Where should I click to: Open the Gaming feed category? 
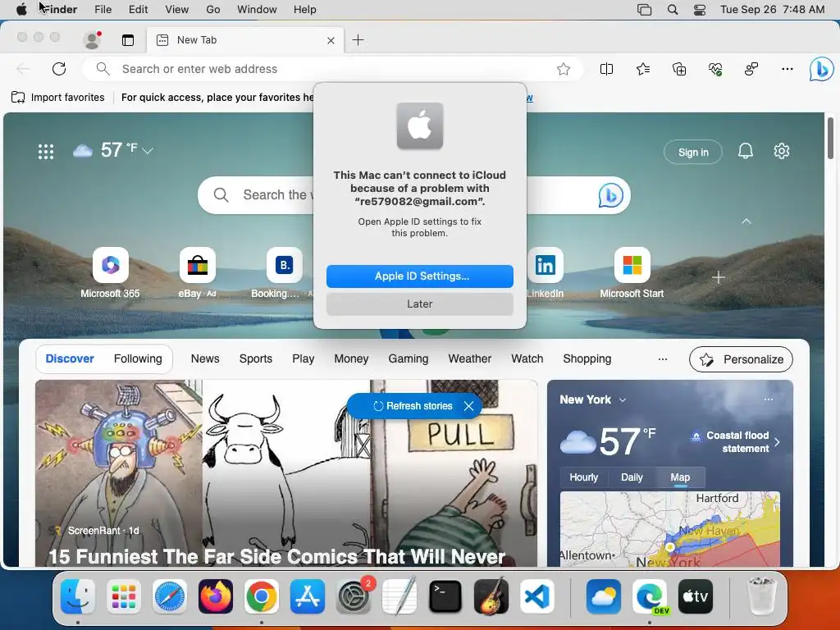409,359
